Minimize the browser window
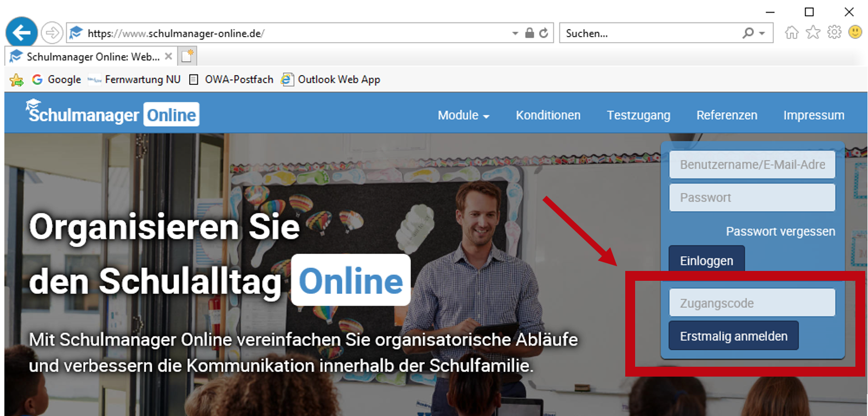Viewport: 868px width, 416px height. pyautogui.click(x=770, y=11)
